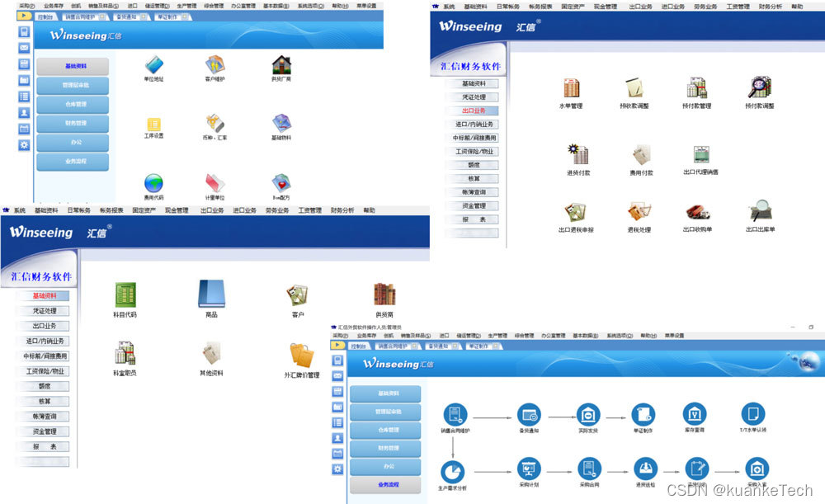The height and width of the screenshot is (504, 825).
Task: Click the 销售合同维护 flowchart circle icon
Action: (455, 415)
